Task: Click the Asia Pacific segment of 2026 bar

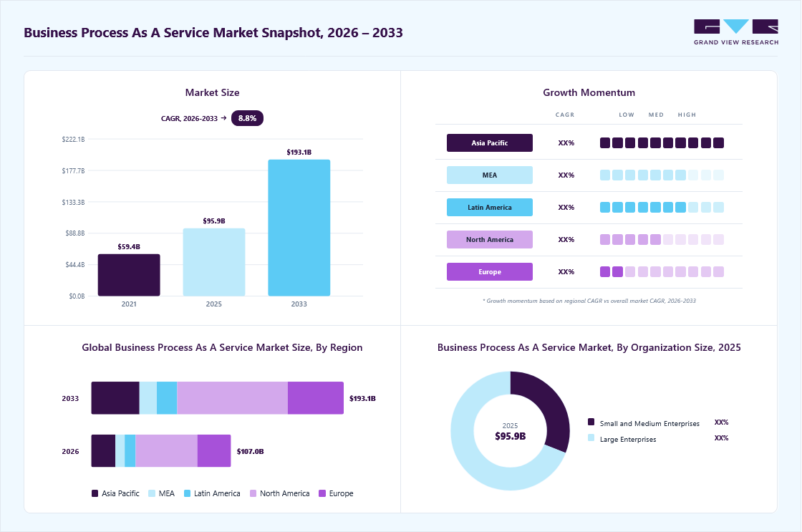Action: pyautogui.click(x=103, y=450)
